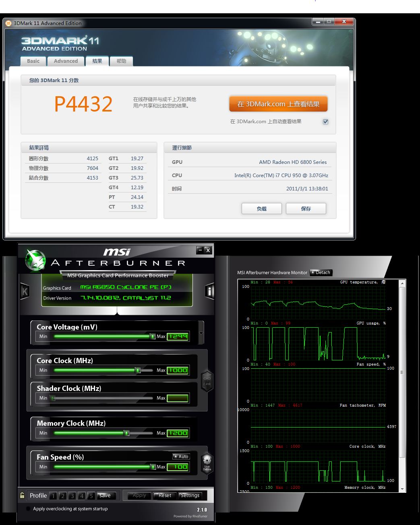This screenshot has width=420, height=525.
Task: Click the GT4 result 12.19
Action: click(137, 188)
